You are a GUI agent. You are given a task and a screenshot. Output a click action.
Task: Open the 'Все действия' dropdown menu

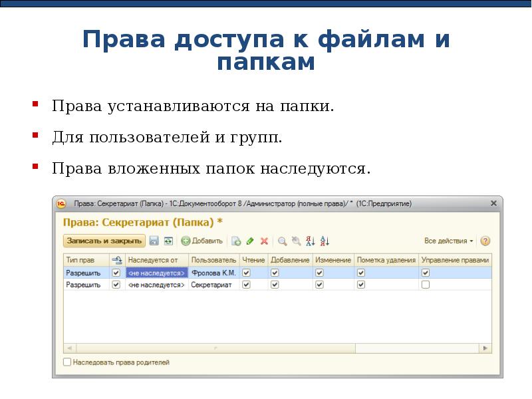(449, 241)
